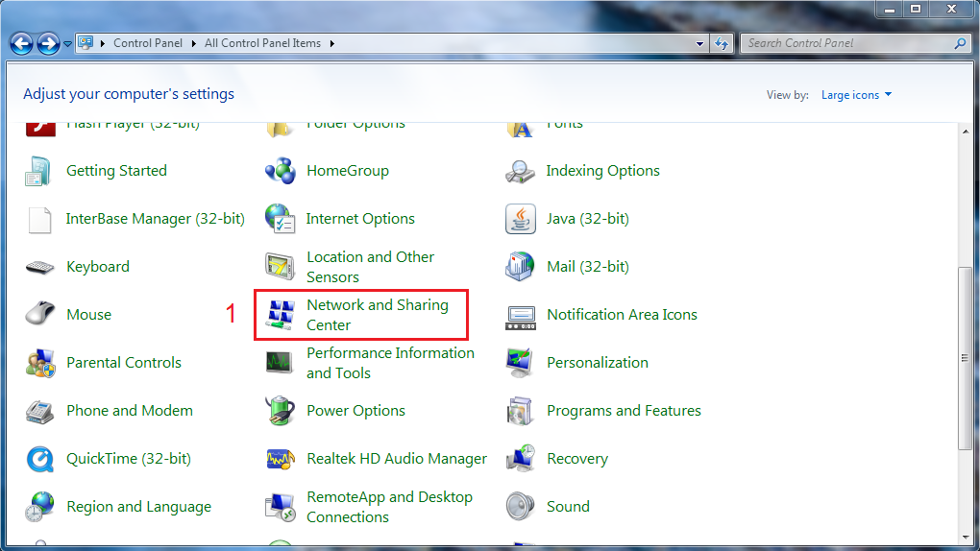Open the recent pages dropdown arrow
Screen dimensions: 980x551
[x=68, y=44]
